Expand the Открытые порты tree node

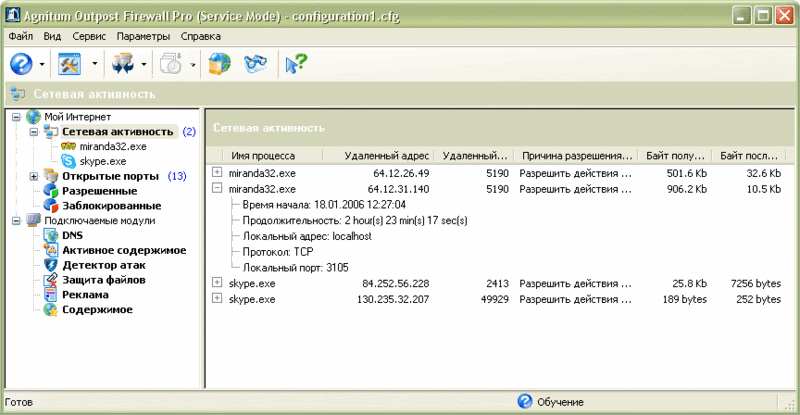[34, 176]
